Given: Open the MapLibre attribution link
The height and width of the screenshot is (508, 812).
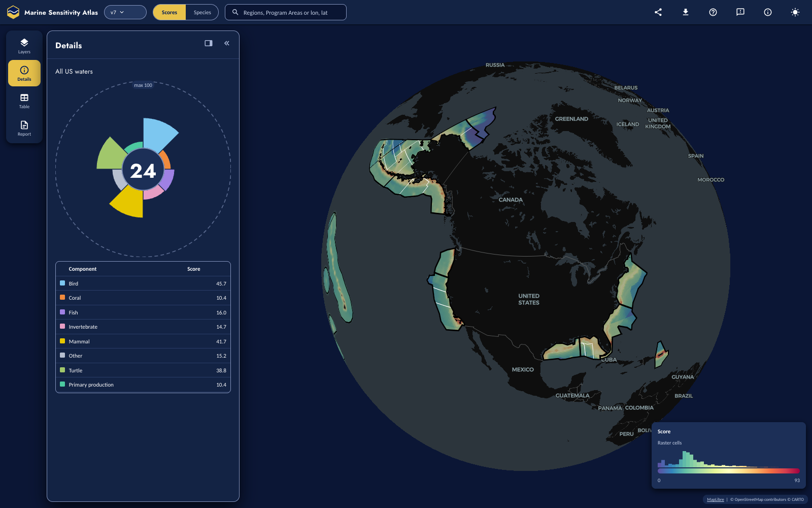Looking at the screenshot, I should [716, 499].
